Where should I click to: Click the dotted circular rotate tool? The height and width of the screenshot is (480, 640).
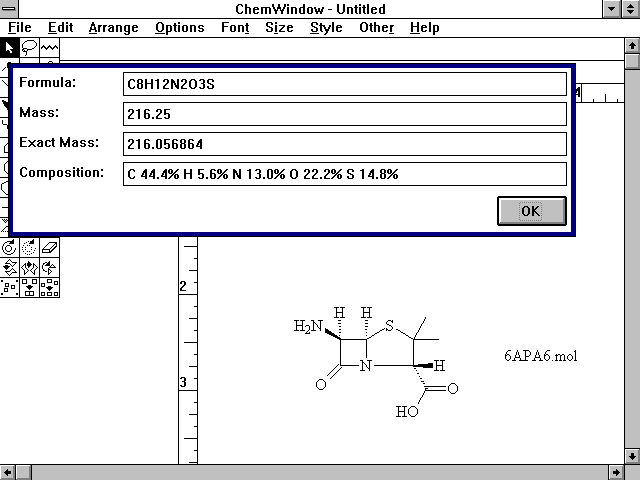[29, 246]
